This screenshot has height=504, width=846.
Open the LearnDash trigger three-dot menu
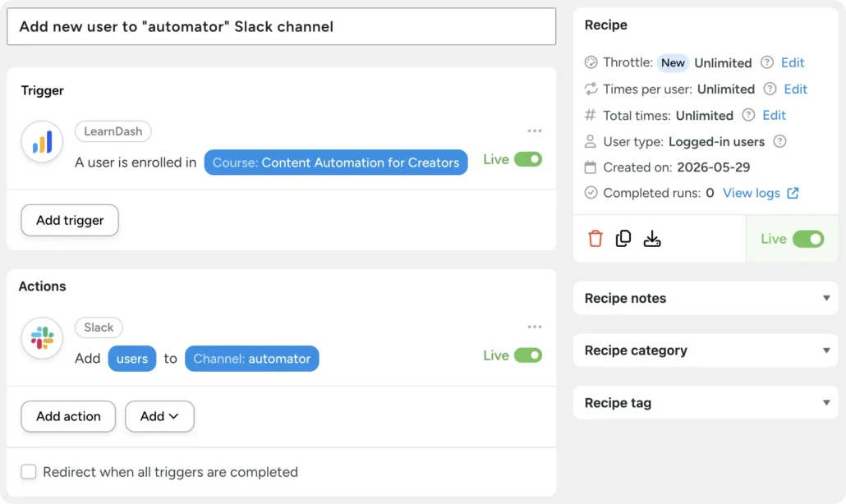click(x=534, y=131)
